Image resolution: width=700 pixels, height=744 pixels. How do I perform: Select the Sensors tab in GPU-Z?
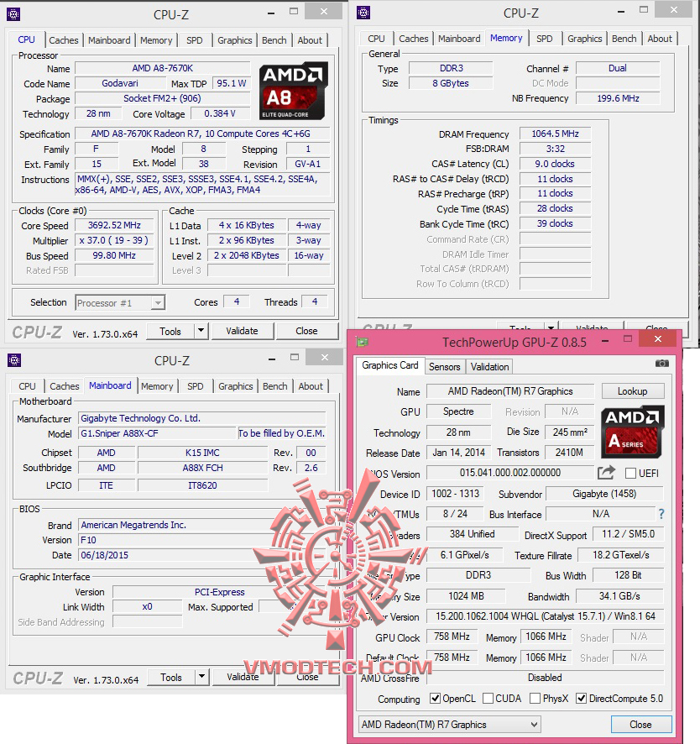tap(444, 367)
